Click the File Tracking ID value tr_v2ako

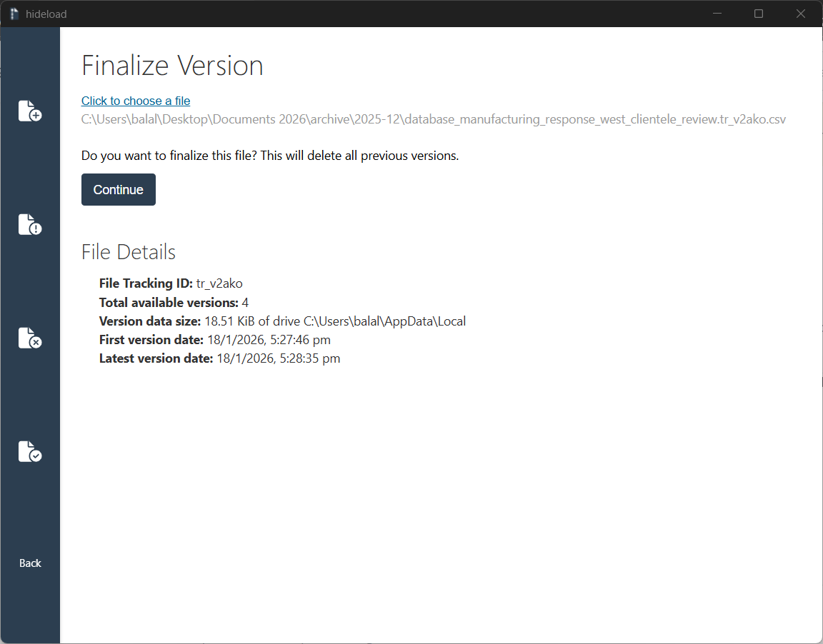click(x=219, y=283)
